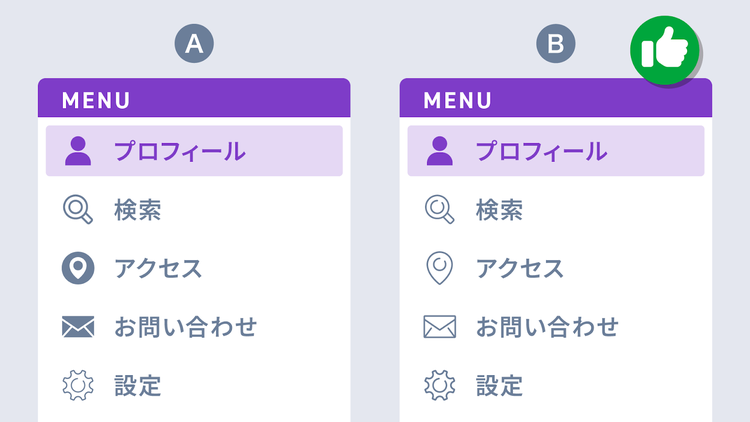Click the circled letter B label
The height and width of the screenshot is (422, 750).
[x=556, y=44]
